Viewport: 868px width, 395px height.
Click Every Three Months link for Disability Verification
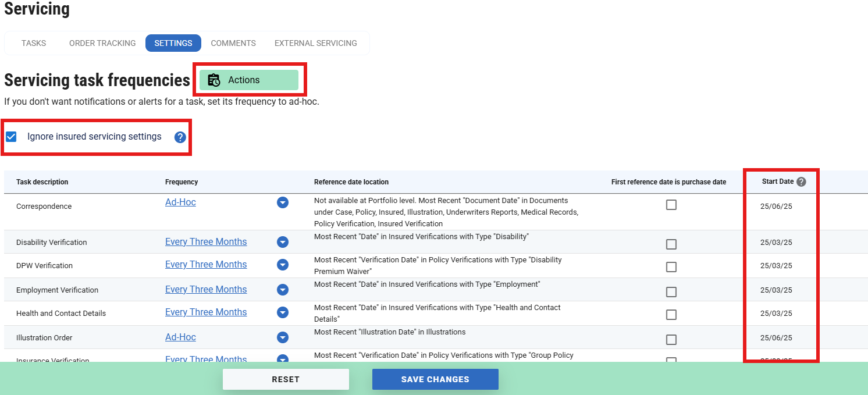(206, 242)
